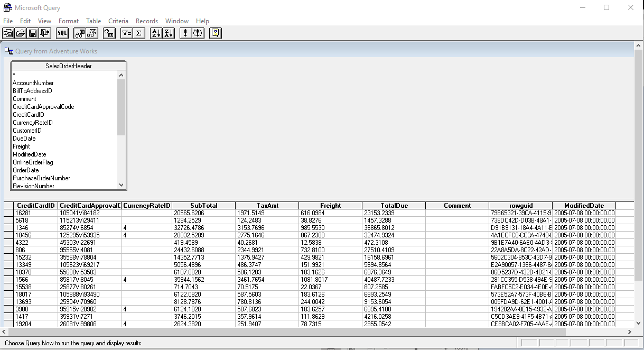Select the Comment column header
Viewport: 644px width, 350px height.
pos(458,206)
